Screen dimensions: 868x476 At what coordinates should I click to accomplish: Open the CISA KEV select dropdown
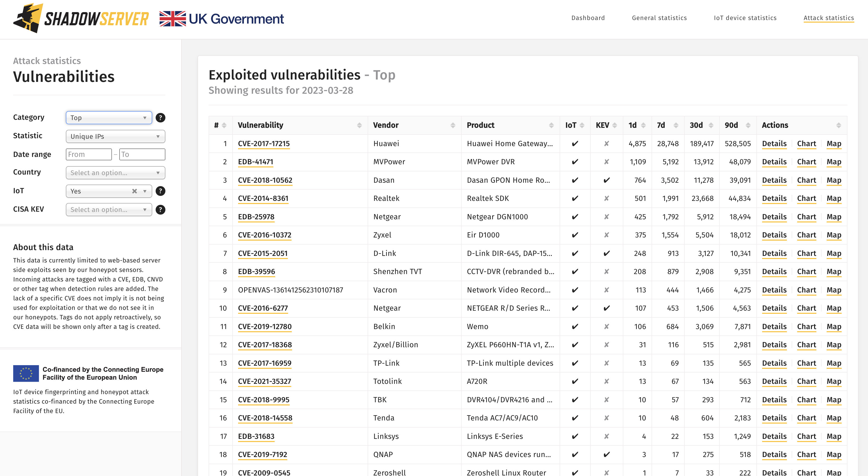[109, 210]
